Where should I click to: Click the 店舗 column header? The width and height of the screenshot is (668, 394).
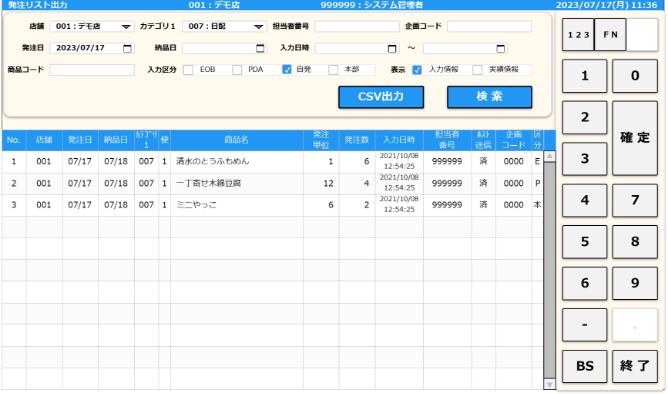[44, 140]
